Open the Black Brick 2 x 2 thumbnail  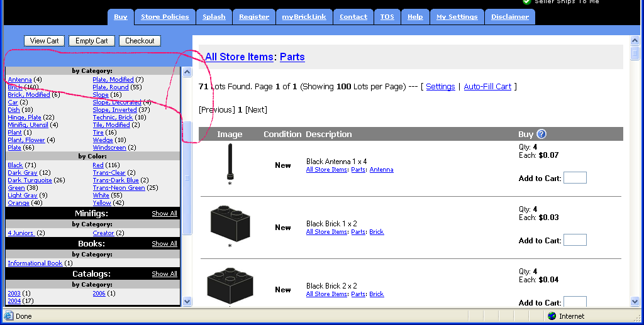click(230, 285)
